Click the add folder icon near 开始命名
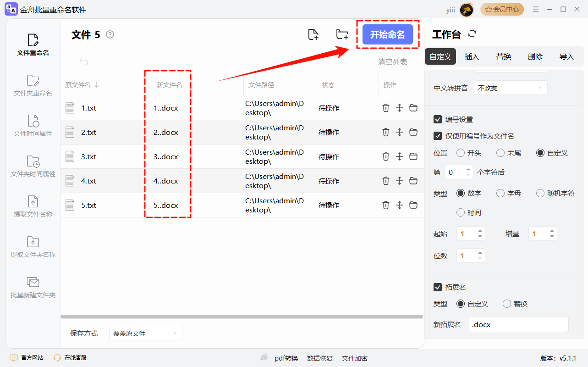 [x=341, y=34]
